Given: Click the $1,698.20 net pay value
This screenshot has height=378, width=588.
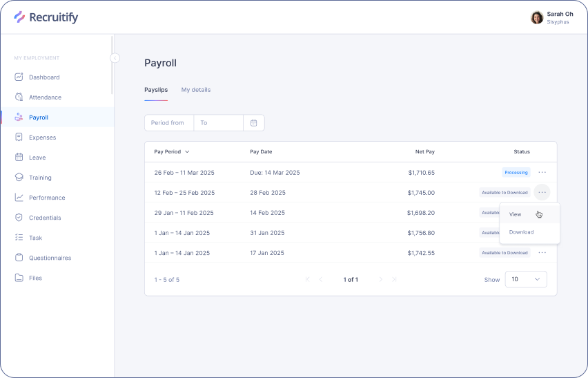Looking at the screenshot, I should point(421,213).
